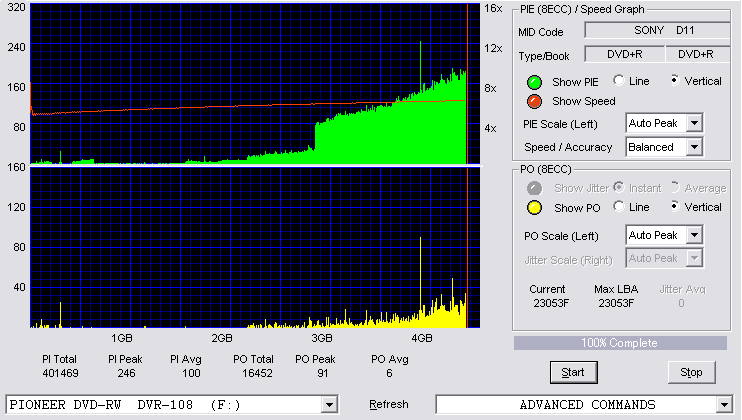This screenshot has width=742, height=420.
Task: Toggle the red Show Speed indicator
Action: pyautogui.click(x=534, y=102)
